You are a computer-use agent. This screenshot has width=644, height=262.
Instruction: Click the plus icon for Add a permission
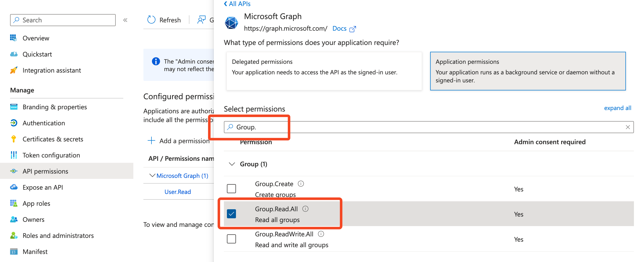pyautogui.click(x=151, y=140)
